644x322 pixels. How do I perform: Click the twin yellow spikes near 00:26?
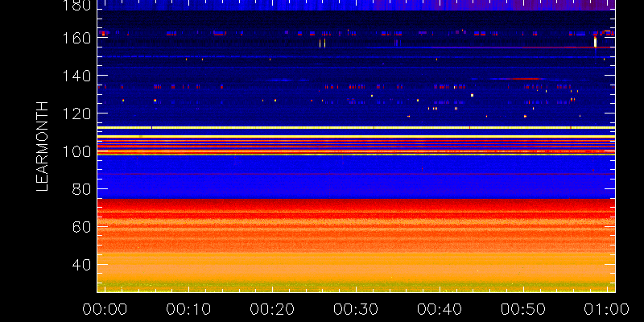[323, 43]
